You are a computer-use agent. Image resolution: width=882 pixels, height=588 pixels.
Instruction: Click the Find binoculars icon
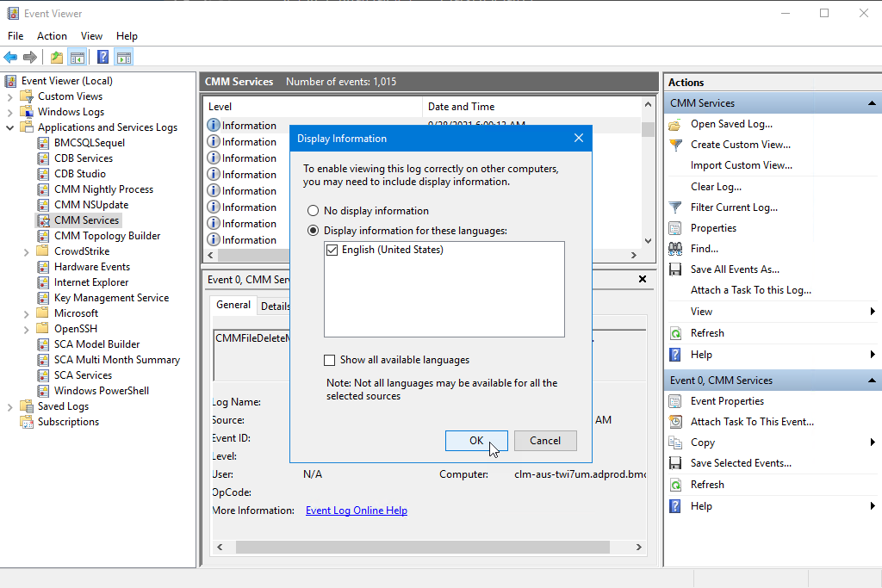675,249
